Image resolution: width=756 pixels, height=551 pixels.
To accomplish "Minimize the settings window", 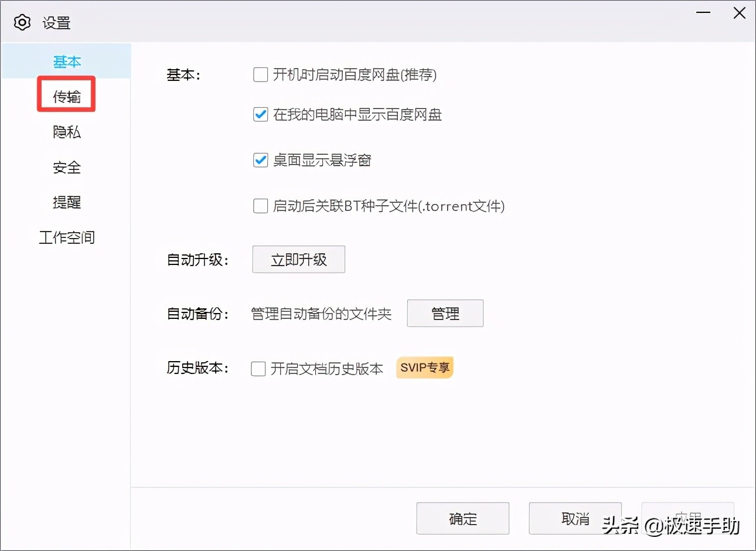I will coord(703,13).
